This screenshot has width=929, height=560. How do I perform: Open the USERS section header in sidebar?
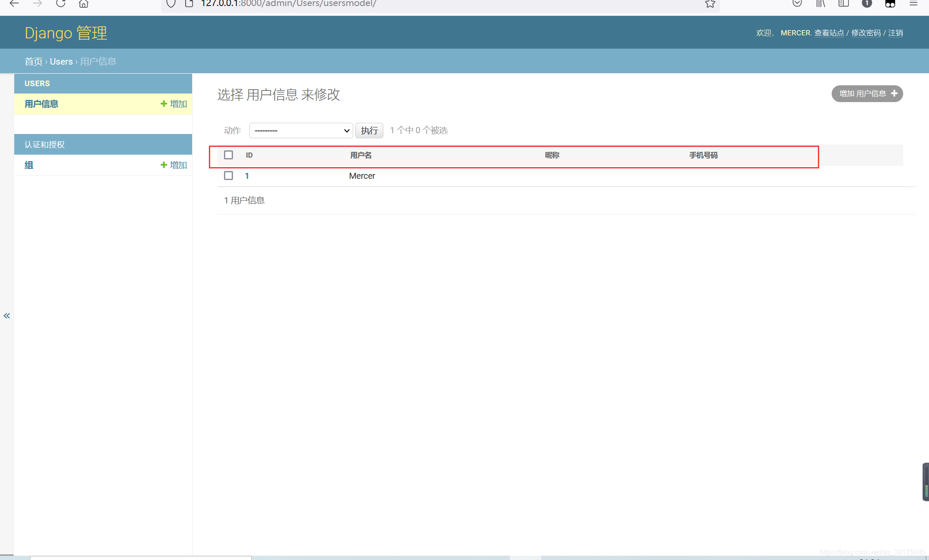point(37,84)
